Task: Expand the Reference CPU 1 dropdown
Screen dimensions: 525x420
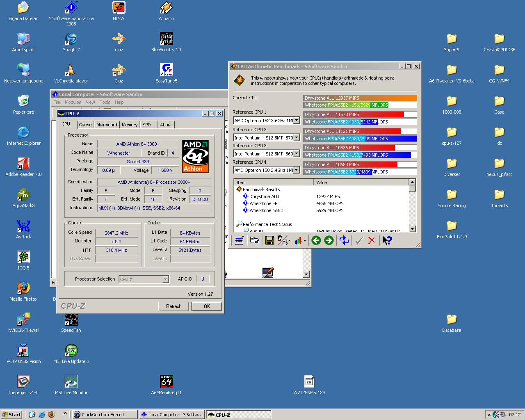Action: 296,121
